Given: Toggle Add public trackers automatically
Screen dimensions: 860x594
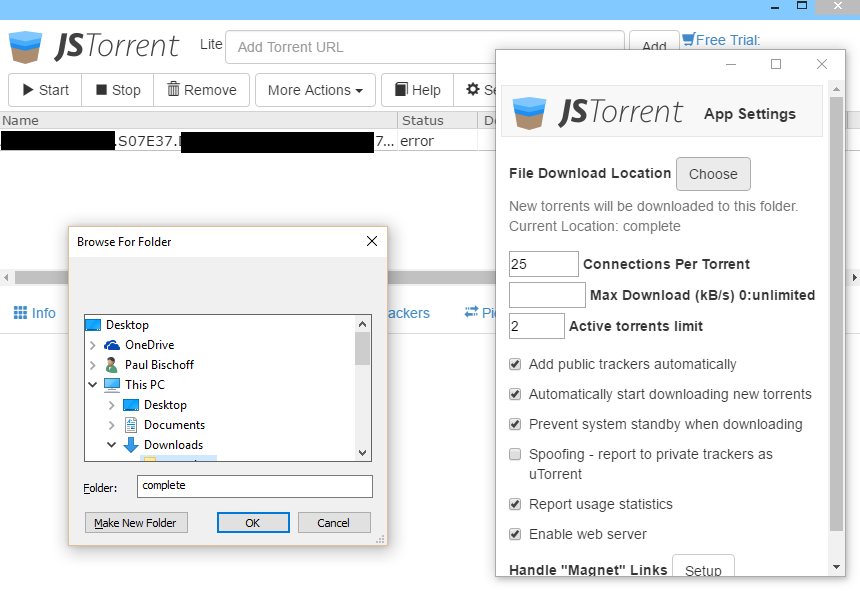Looking at the screenshot, I should point(515,364).
